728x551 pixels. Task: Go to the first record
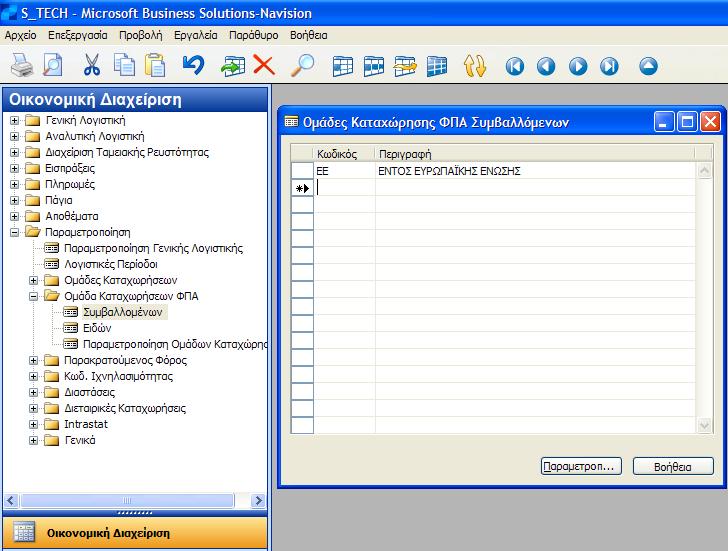514,66
